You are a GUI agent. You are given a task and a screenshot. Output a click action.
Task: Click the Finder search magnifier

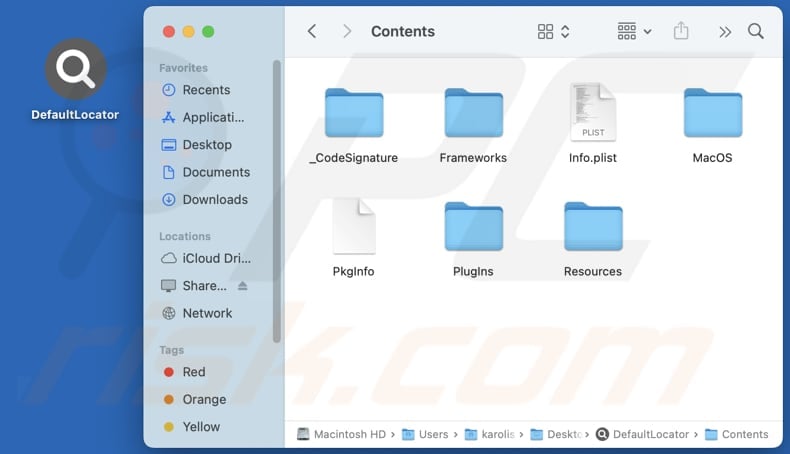pos(755,31)
